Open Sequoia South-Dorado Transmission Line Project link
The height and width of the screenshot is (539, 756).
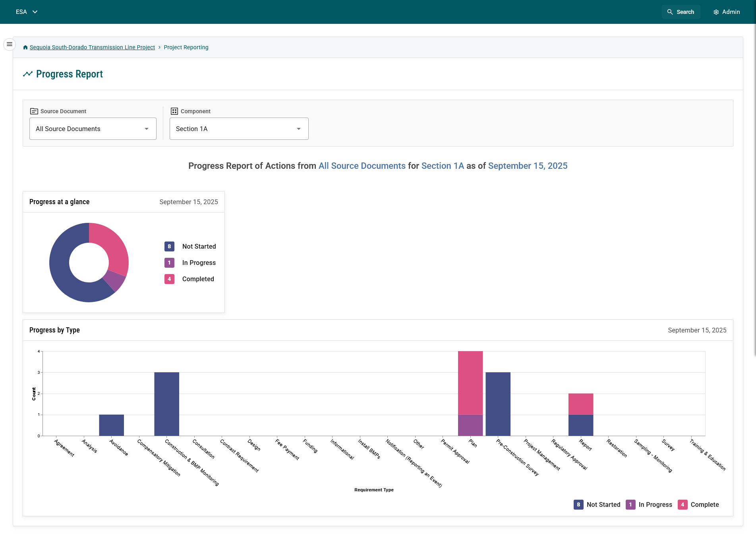(x=92, y=47)
